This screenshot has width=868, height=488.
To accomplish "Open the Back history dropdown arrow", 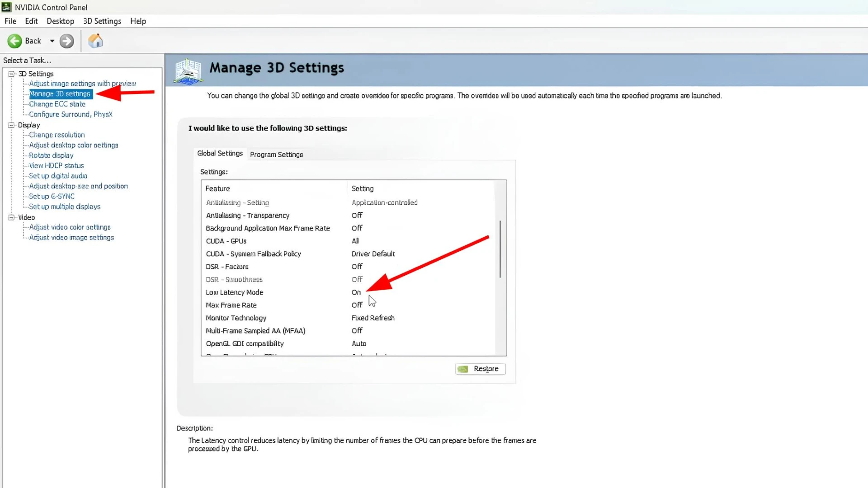I will 52,41.
